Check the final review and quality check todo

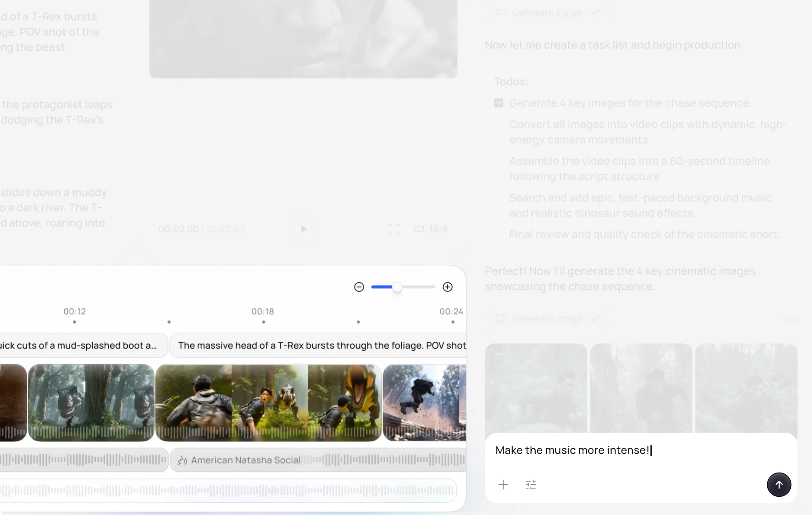(x=499, y=234)
